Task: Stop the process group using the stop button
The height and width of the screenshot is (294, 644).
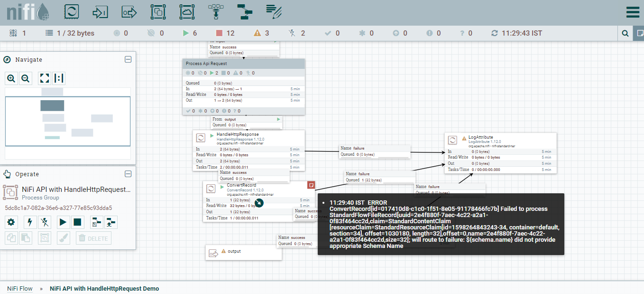Action: coord(77,222)
